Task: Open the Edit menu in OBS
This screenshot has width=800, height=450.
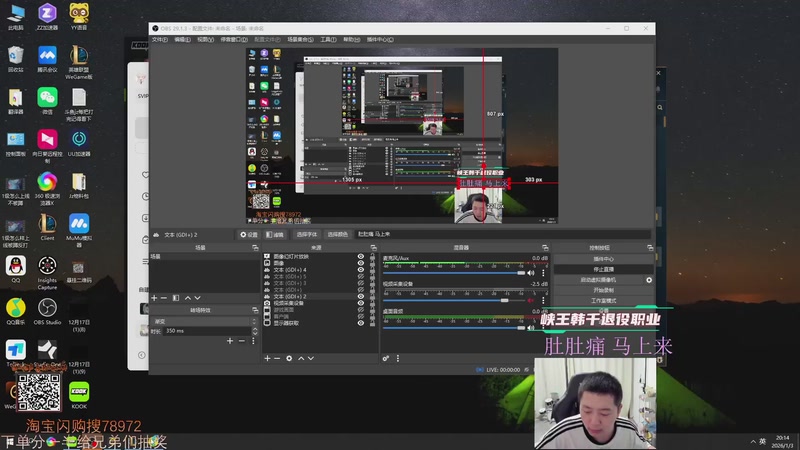Action: tap(182, 40)
